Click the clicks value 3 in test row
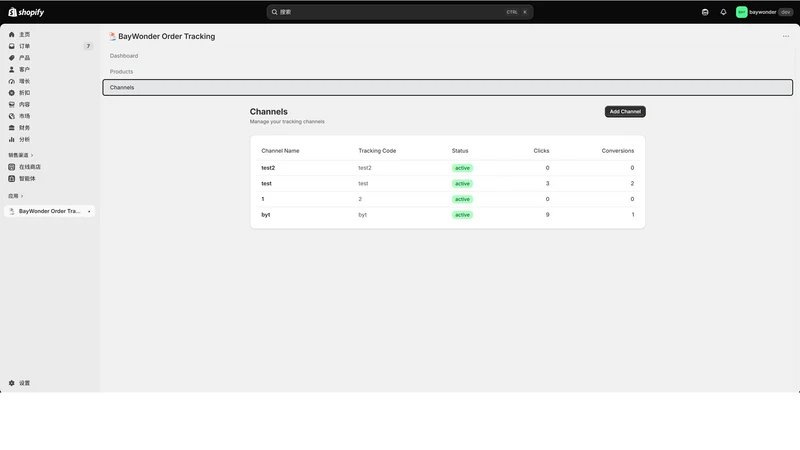This screenshot has width=800, height=450. (x=547, y=184)
